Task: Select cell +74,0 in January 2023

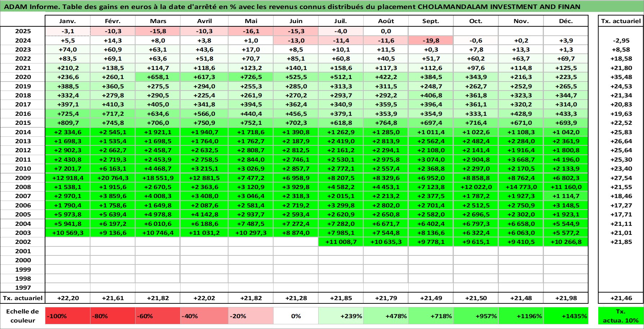Action: [67, 49]
